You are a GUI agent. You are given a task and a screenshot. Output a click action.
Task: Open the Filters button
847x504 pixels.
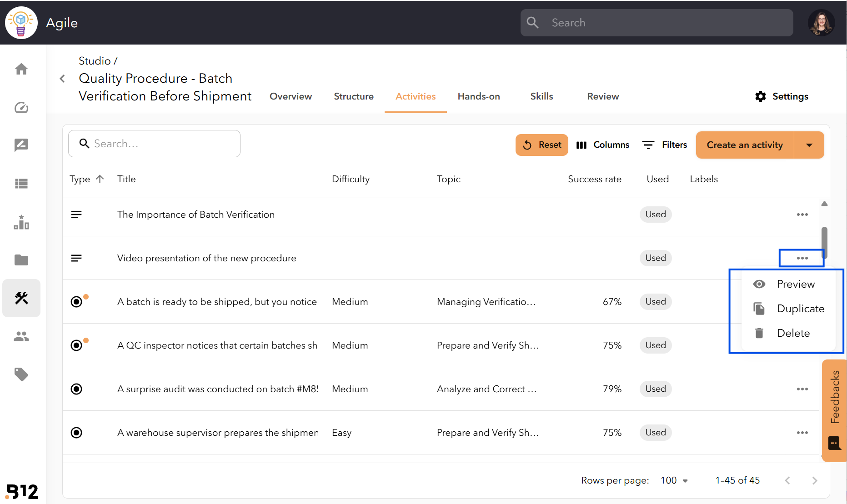(664, 145)
